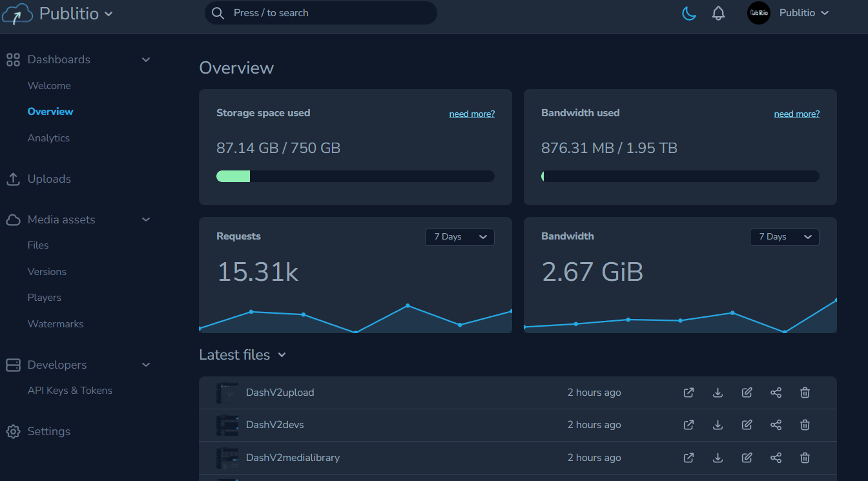The width and height of the screenshot is (868, 481).
Task: Open Files under Media assets
Action: (38, 245)
